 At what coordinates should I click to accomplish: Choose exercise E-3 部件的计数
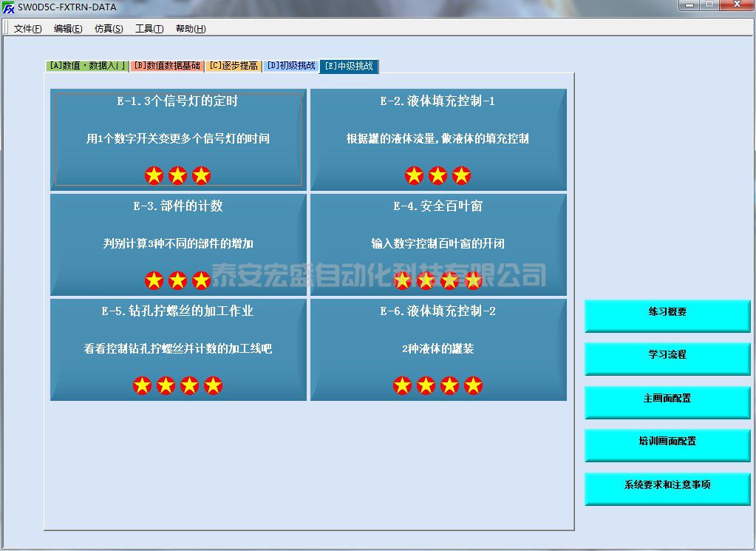178,244
